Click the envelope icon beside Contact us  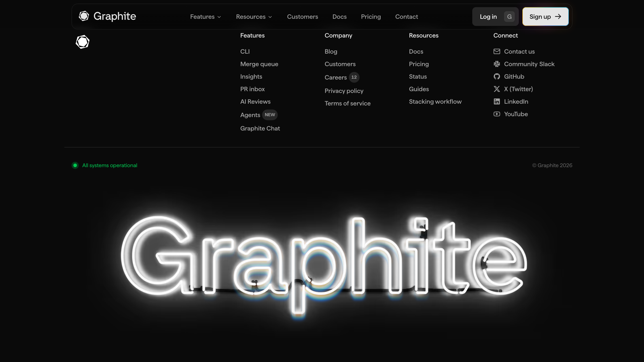[x=497, y=51]
